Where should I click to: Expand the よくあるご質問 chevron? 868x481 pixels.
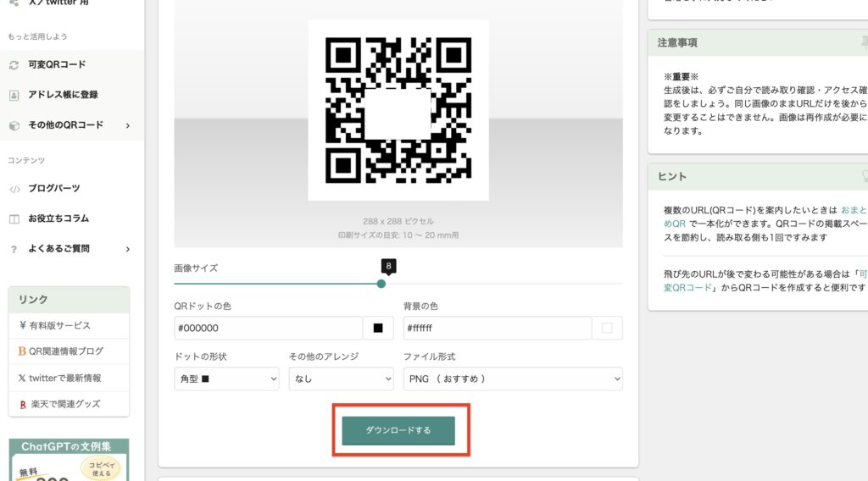128,249
